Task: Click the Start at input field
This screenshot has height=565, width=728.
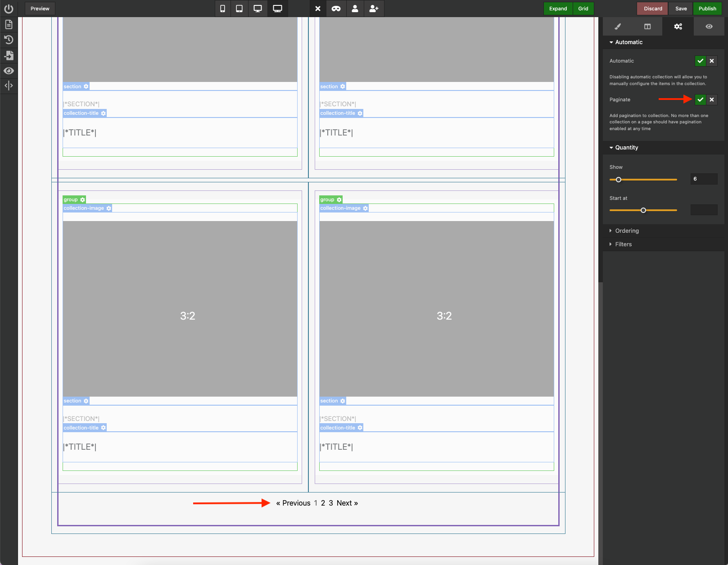Action: (704, 210)
